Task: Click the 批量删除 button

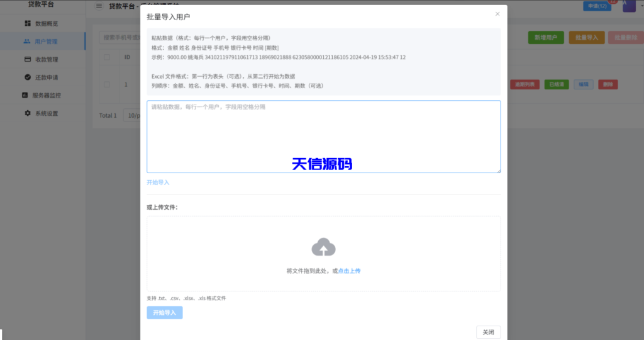Action: pos(626,37)
